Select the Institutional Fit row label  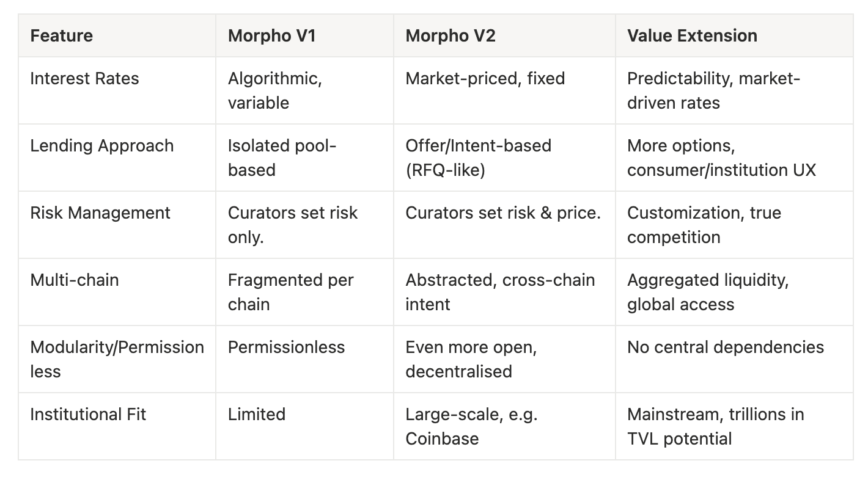click(88, 414)
